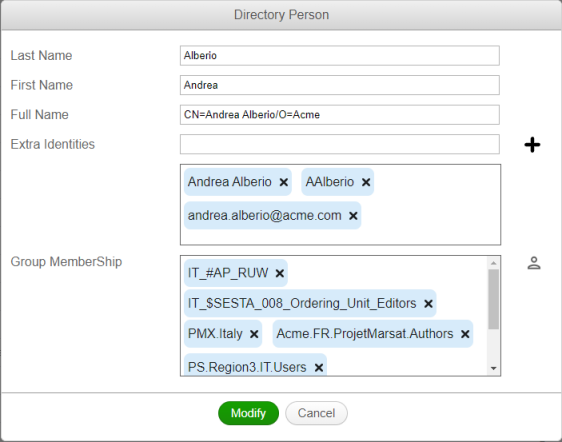Edit the Full Name field

(x=340, y=115)
